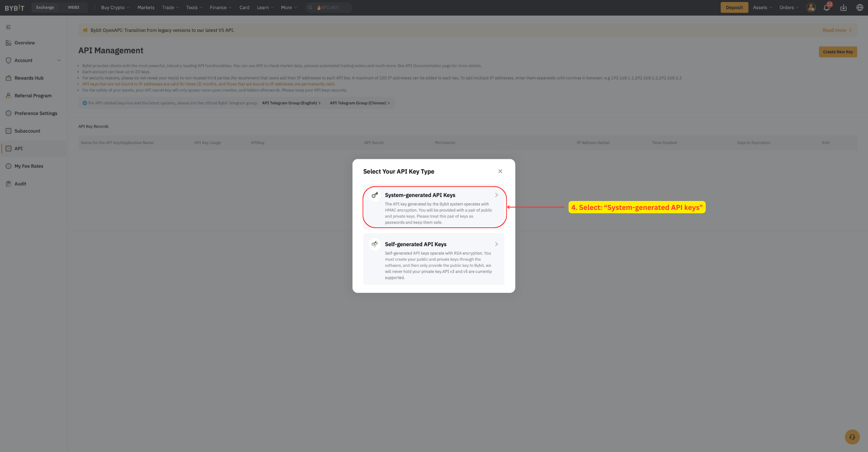Click the Self-generated keys icon
The image size is (868, 452).
[x=375, y=244]
